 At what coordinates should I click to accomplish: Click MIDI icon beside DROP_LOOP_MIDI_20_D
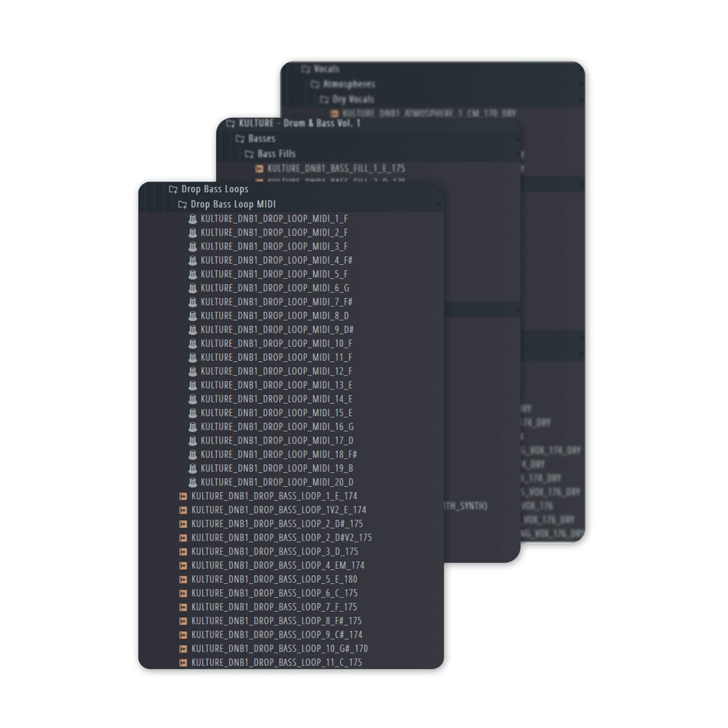192,483
